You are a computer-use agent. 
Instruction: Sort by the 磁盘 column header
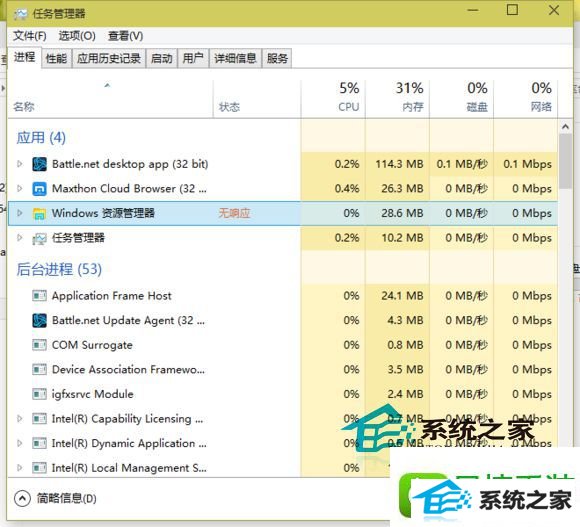[x=462, y=99]
